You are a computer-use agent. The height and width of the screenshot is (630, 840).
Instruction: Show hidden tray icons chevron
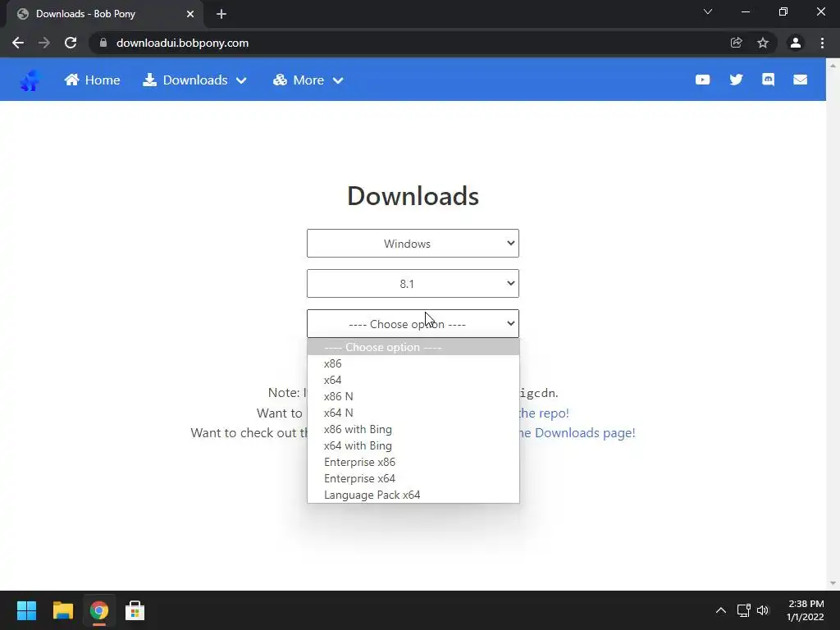point(721,610)
